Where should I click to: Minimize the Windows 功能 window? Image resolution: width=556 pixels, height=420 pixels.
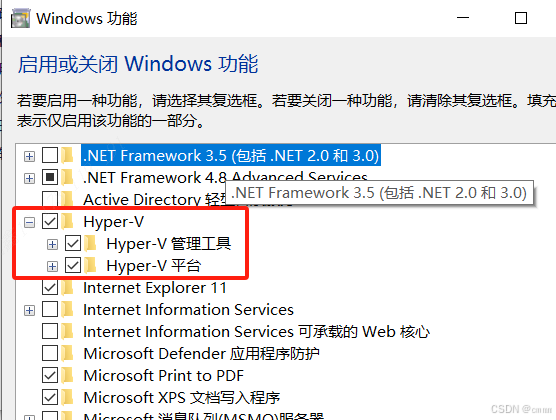pyautogui.click(x=463, y=18)
